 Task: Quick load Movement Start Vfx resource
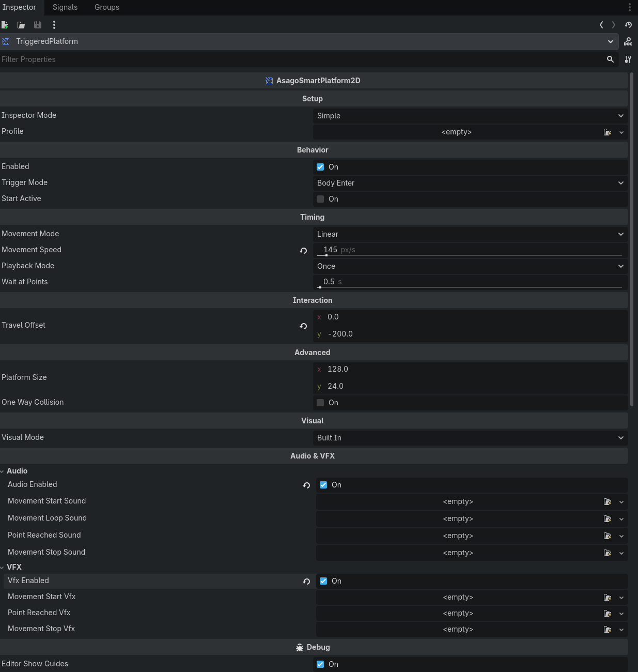pos(608,598)
